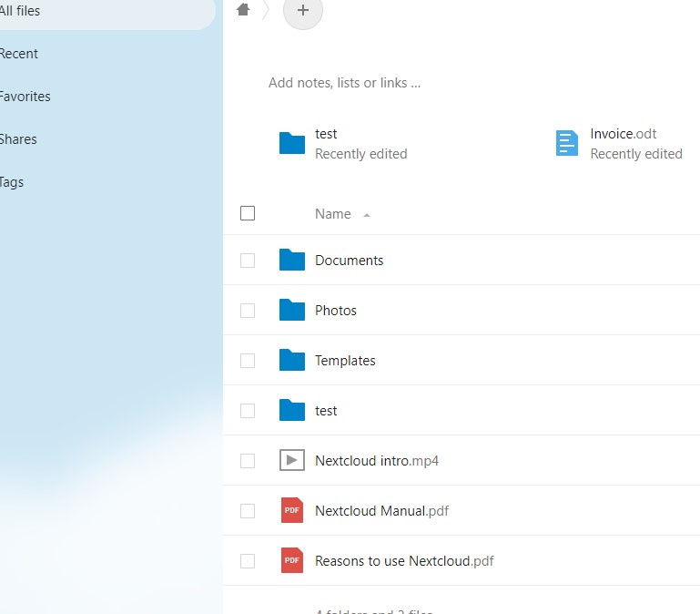The height and width of the screenshot is (614, 700).
Task: Open Nextcloud intro.mp4 file name
Action: coord(377,460)
